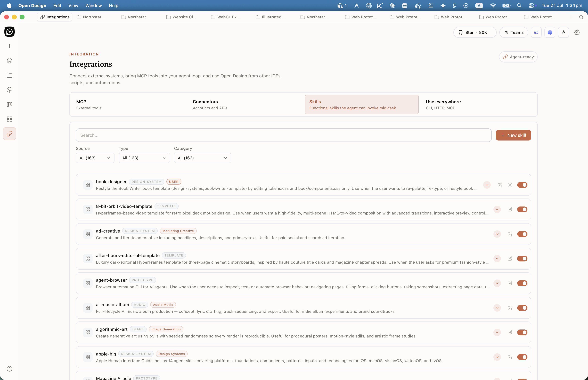Image resolution: width=588 pixels, height=380 pixels.
Task: Go to Home via the sidebar house icon
Action: click(9, 60)
